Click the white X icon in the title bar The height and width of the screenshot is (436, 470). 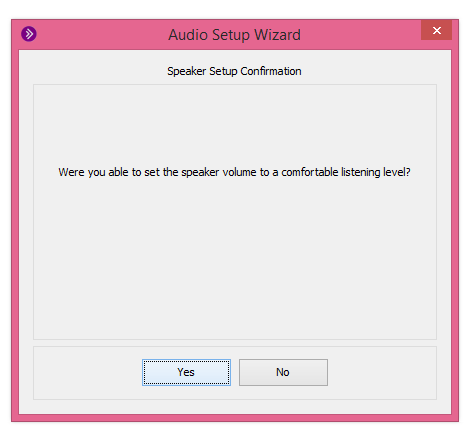tap(437, 31)
